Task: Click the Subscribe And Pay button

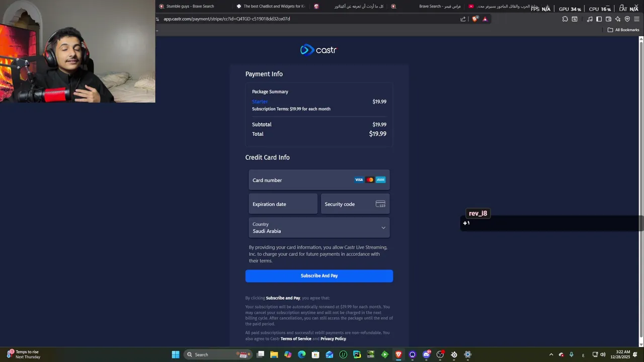Action: (x=319, y=276)
